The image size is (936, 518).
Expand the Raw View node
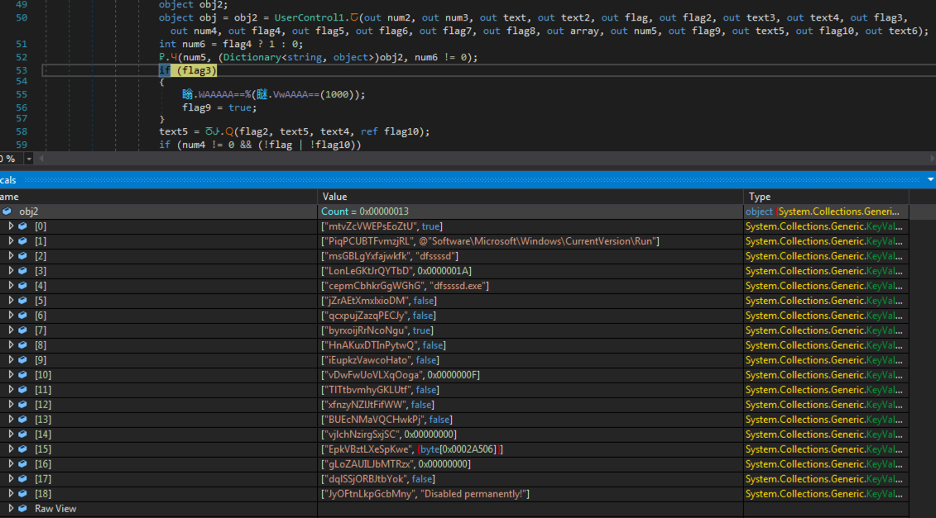11,509
